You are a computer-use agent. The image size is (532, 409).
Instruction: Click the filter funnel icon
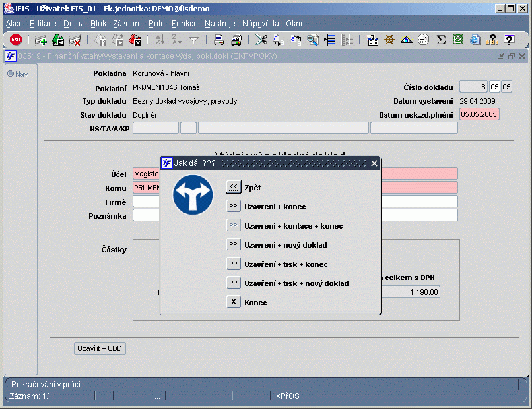click(x=194, y=41)
